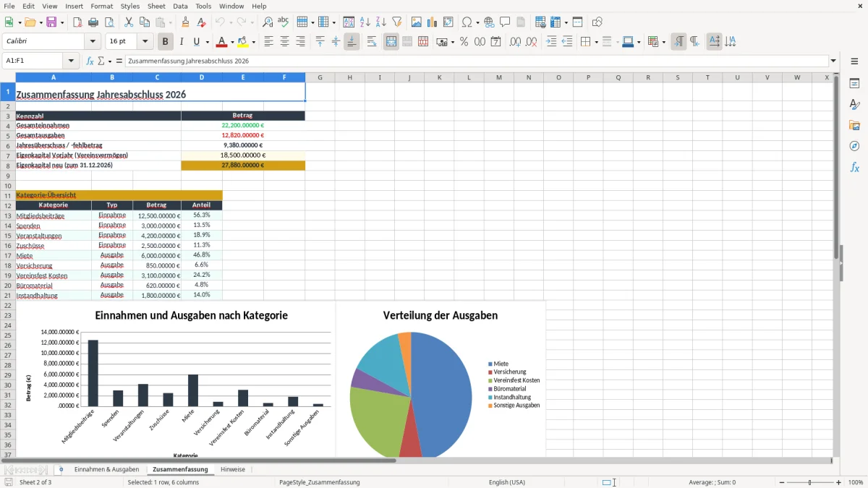Run the spelling check
This screenshot has width=868, height=488.
tap(284, 22)
